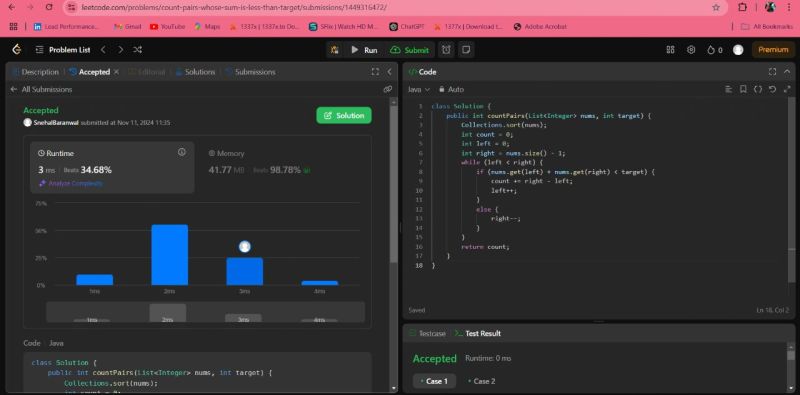The height and width of the screenshot is (395, 800).
Task: Reset code with the undo arrow icon
Action: (x=772, y=89)
